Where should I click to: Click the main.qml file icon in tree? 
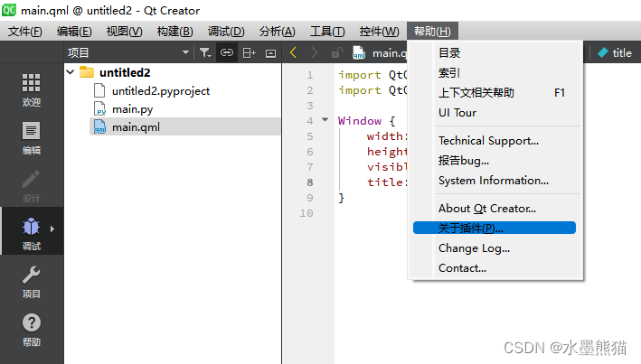pyautogui.click(x=99, y=127)
